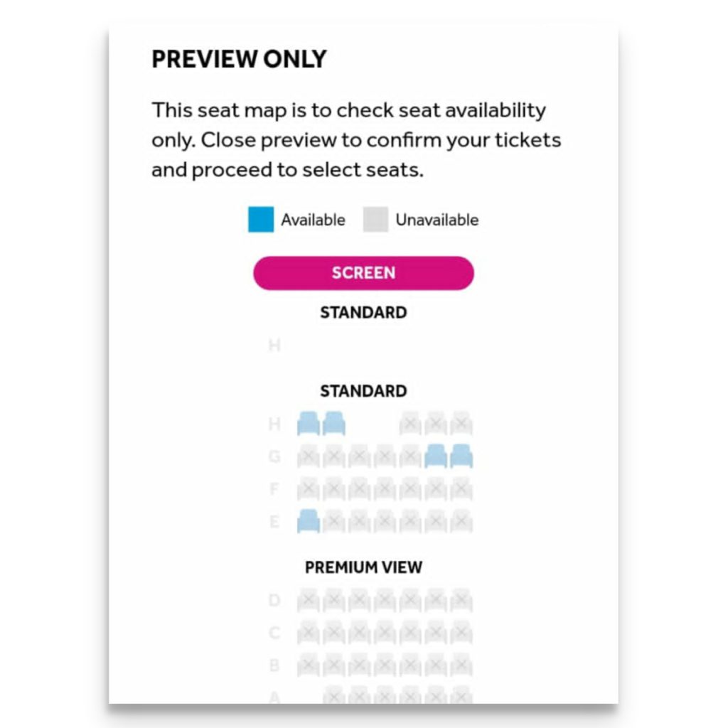Screen dimensions: 728x728
Task: Click the last premium seat in row D
Action: point(461,600)
